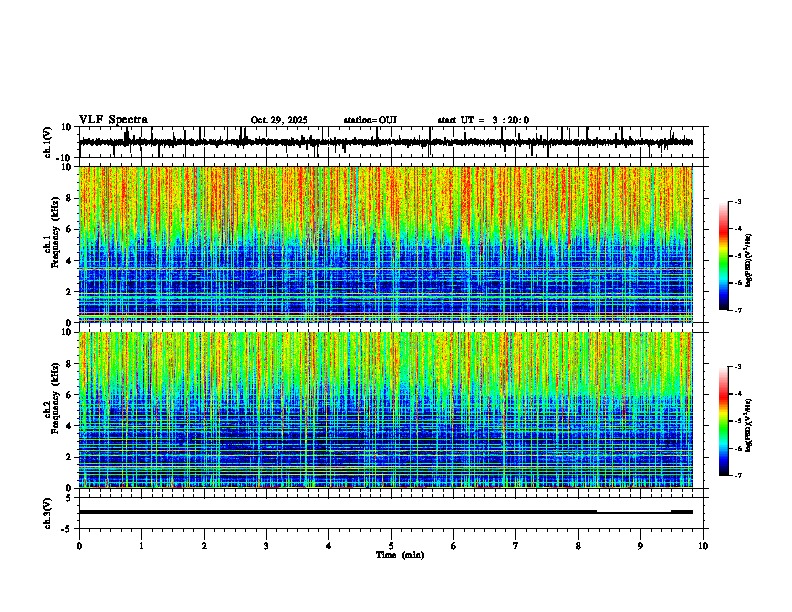792x612 pixels.
Task: Click the 'station=OUJ' label
Action: tap(370, 120)
